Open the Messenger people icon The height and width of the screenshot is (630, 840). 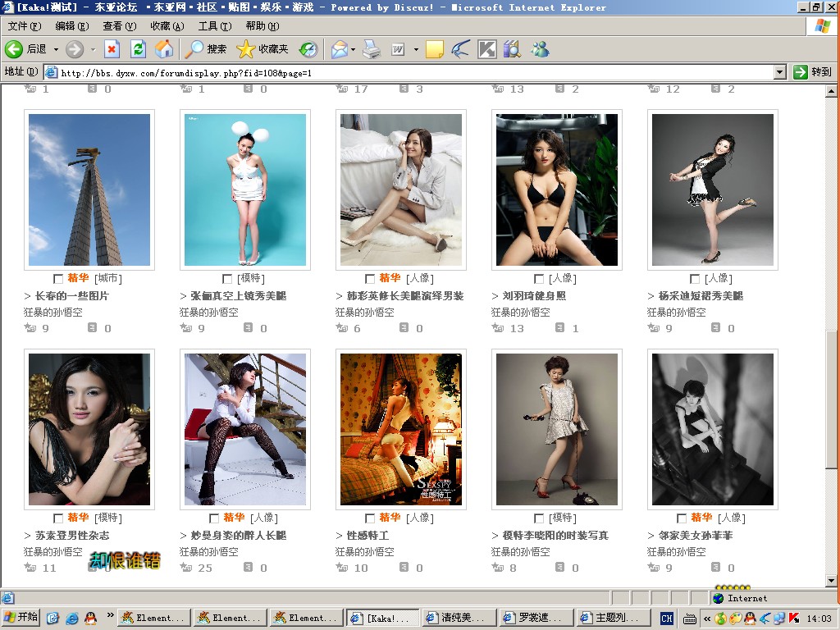pos(540,49)
